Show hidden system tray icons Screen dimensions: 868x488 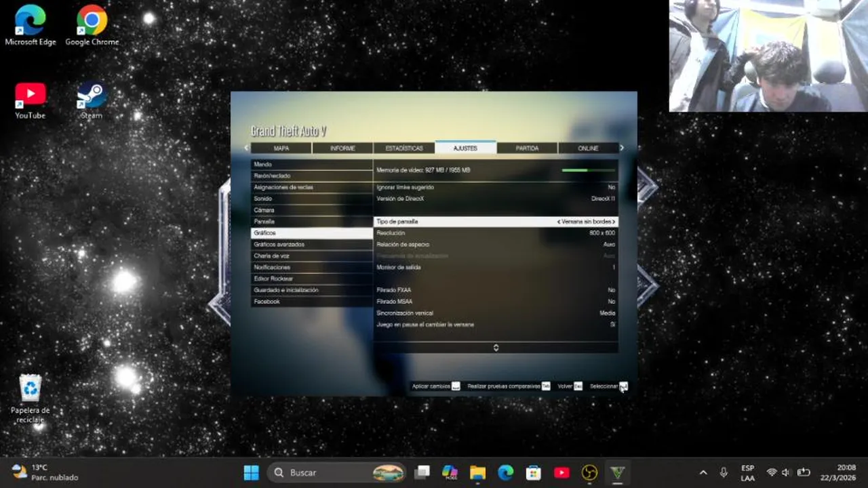pyautogui.click(x=703, y=472)
